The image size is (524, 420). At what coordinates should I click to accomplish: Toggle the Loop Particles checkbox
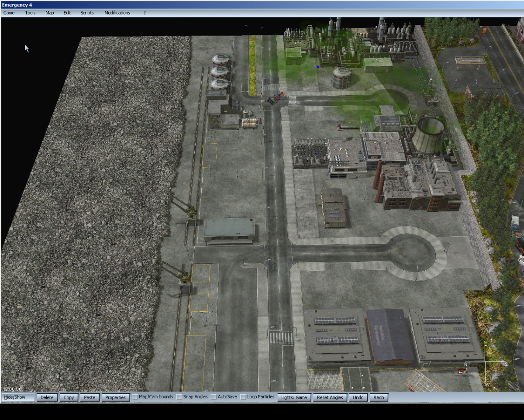(x=243, y=397)
